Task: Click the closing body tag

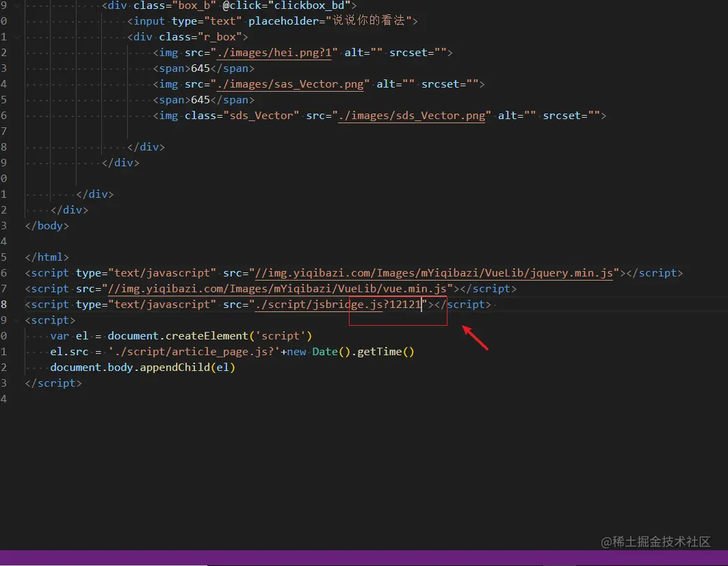Action: click(x=47, y=226)
